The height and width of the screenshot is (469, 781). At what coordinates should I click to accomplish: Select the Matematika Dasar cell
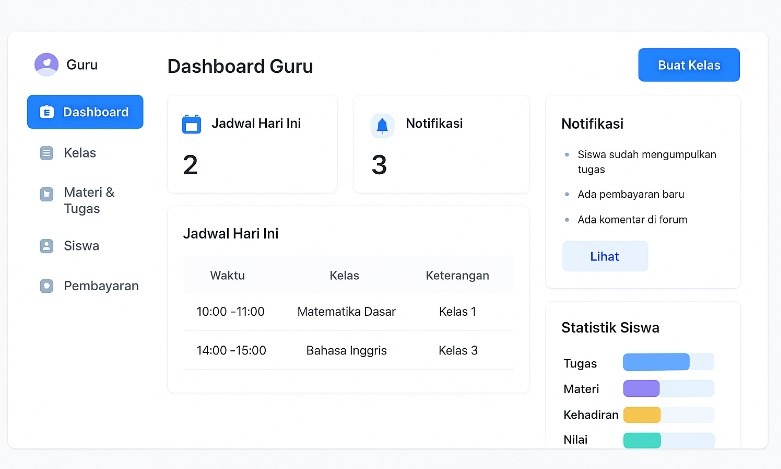[346, 312]
